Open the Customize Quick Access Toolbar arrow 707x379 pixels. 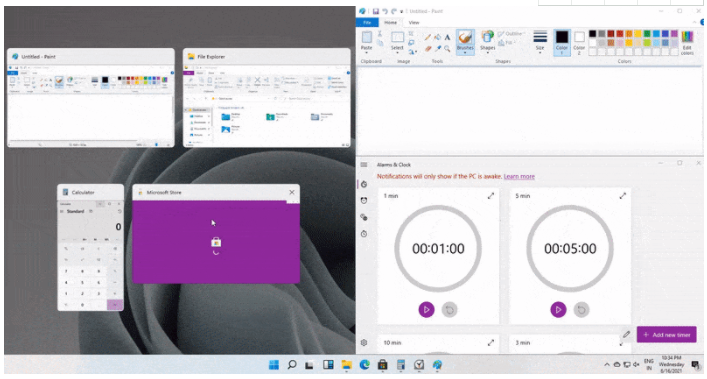pyautogui.click(x=402, y=11)
